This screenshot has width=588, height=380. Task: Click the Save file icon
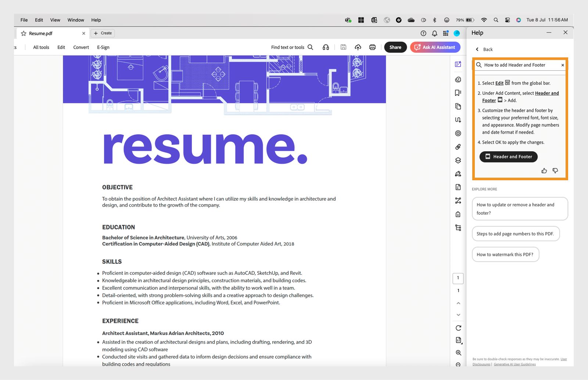coord(344,47)
